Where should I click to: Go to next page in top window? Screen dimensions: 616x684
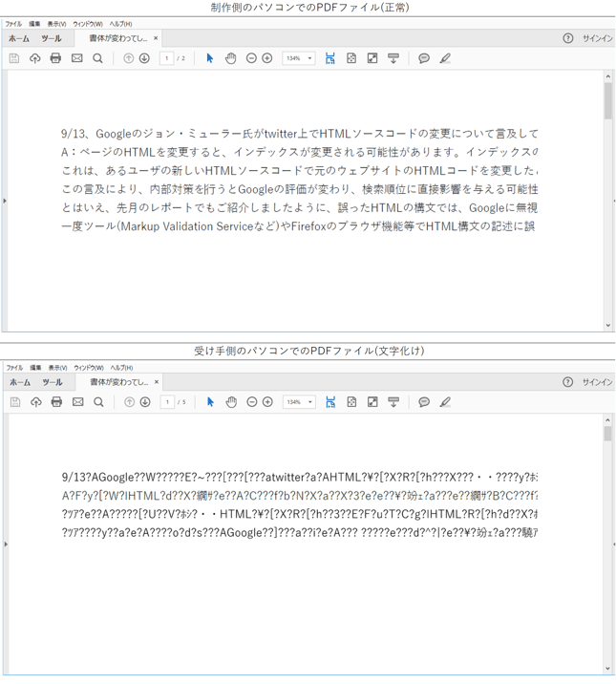tap(144, 58)
